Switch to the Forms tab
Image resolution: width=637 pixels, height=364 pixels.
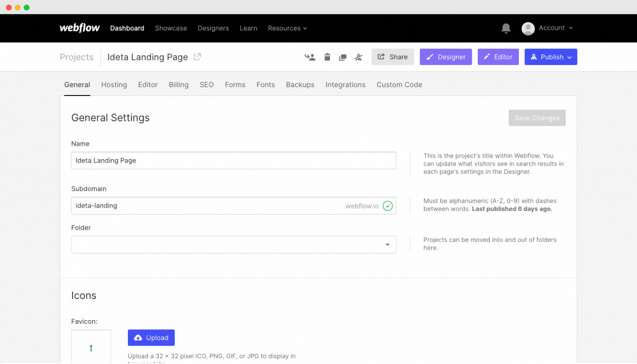point(235,85)
